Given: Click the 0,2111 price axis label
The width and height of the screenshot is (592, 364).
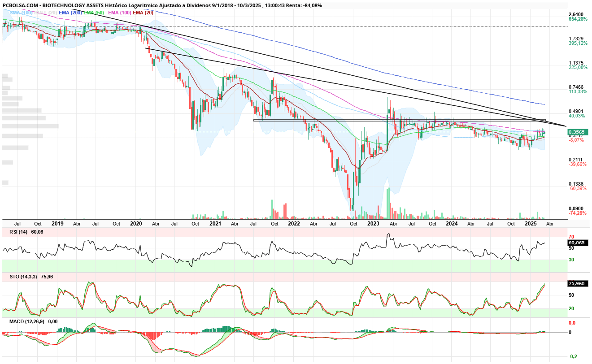Looking at the screenshot, I should (x=575, y=160).
